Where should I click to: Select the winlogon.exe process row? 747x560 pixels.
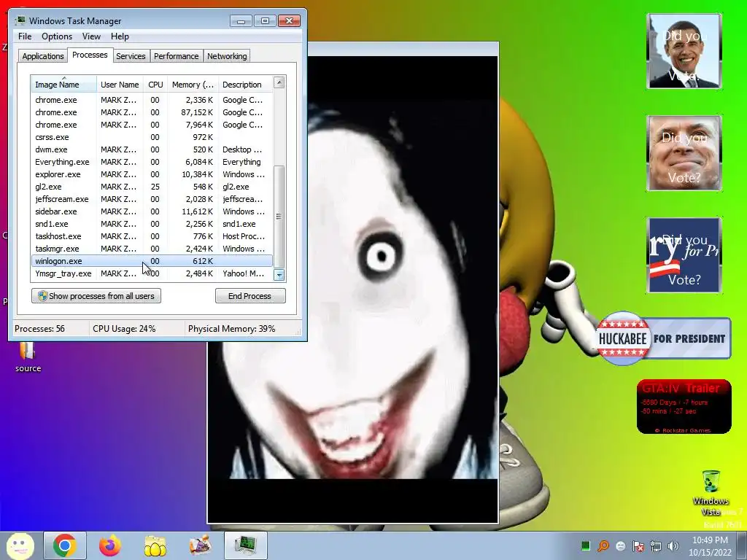click(152, 261)
